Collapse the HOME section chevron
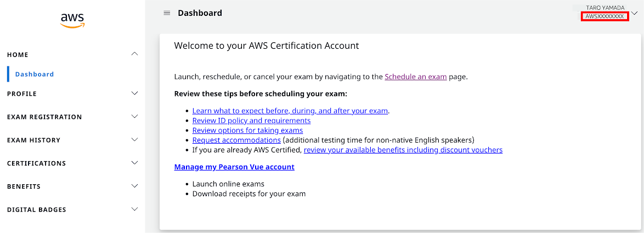644x233 pixels. pyautogui.click(x=134, y=54)
